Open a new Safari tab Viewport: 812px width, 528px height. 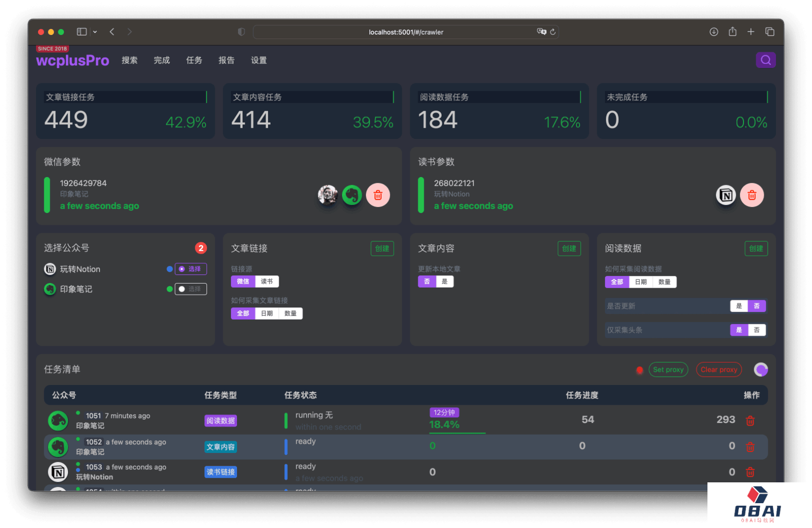pyautogui.click(x=751, y=31)
